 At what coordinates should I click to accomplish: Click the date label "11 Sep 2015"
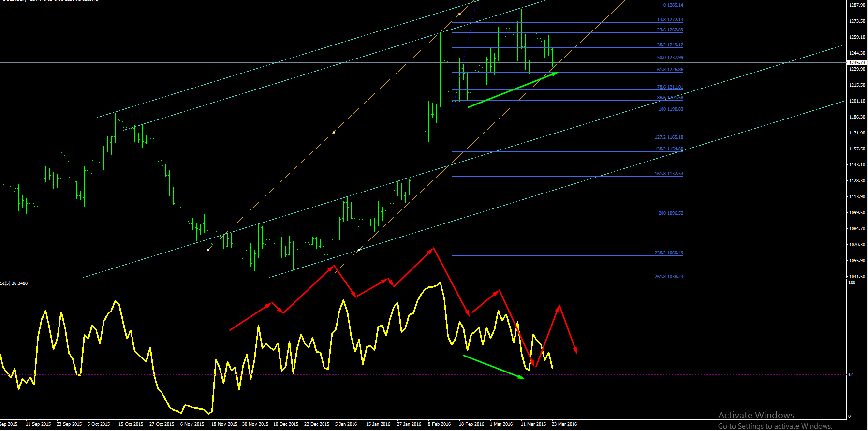click(38, 424)
